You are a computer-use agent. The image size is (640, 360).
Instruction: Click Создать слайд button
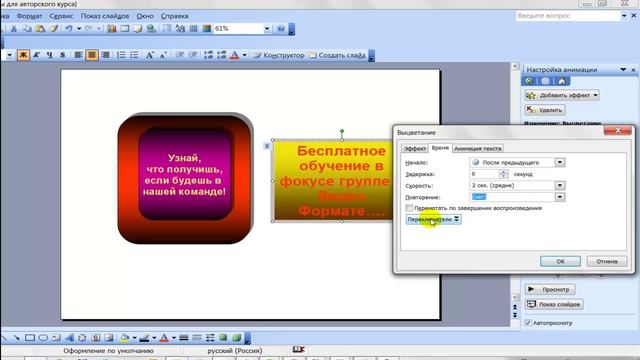(337, 55)
